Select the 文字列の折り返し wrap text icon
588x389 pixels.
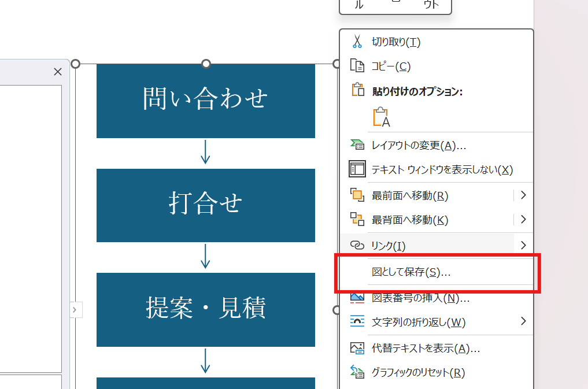357,322
